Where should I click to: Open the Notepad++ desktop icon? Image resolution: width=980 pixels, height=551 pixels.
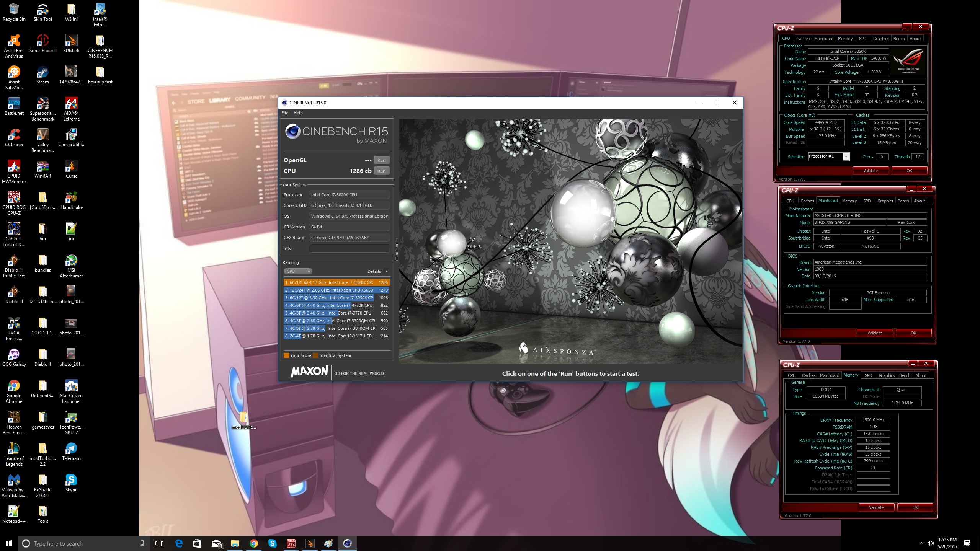click(14, 514)
